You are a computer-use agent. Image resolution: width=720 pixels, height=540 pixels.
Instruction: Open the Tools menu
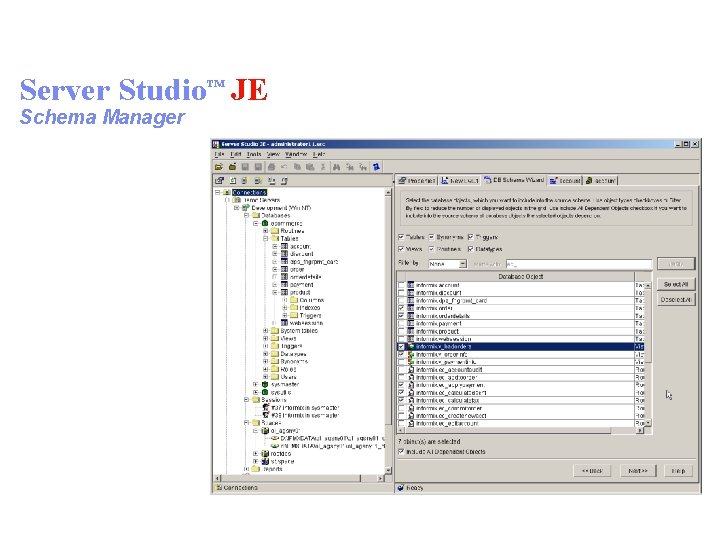254,155
